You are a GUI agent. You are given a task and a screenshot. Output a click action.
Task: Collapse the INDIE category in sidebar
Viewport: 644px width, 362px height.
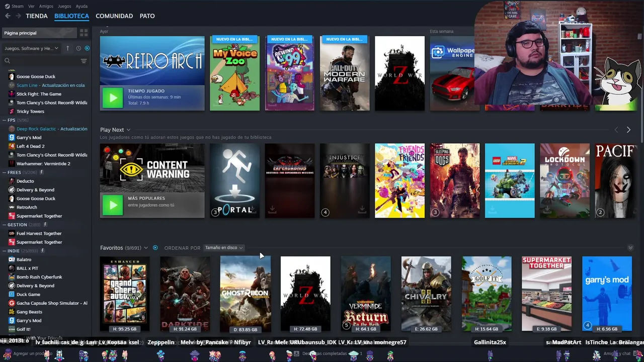(4, 251)
